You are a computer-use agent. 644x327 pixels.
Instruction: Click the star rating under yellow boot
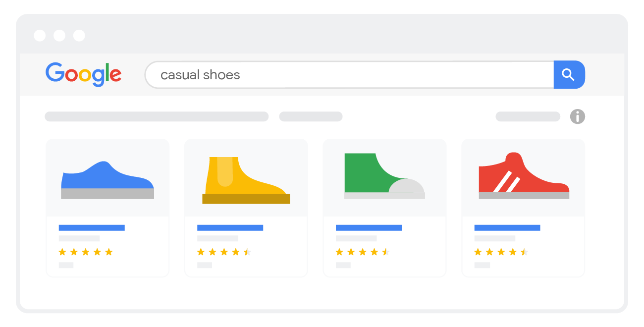click(x=224, y=252)
